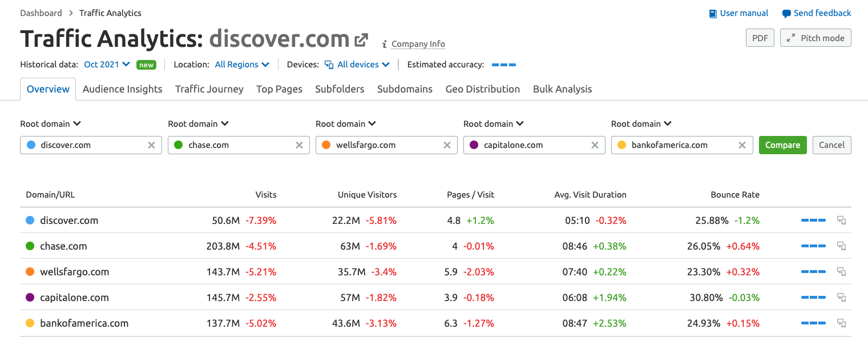Select the Subfolders tab
Image resolution: width=868 pixels, height=341 pixels.
coord(340,89)
